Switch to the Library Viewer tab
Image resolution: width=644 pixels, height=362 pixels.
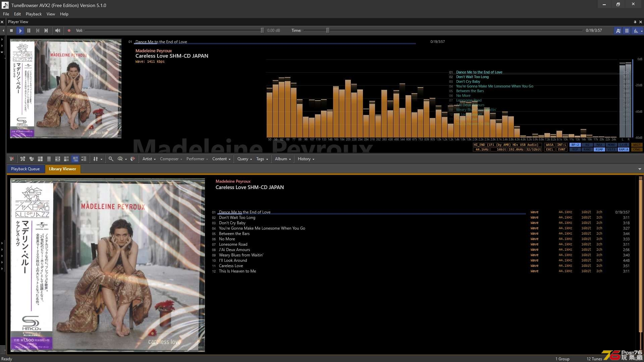62,169
